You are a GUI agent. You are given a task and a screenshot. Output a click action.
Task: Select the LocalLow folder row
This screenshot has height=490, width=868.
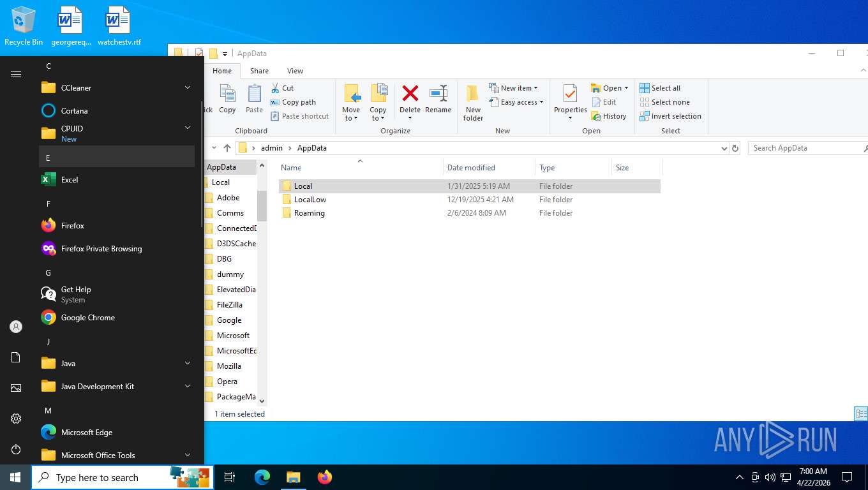(x=469, y=200)
